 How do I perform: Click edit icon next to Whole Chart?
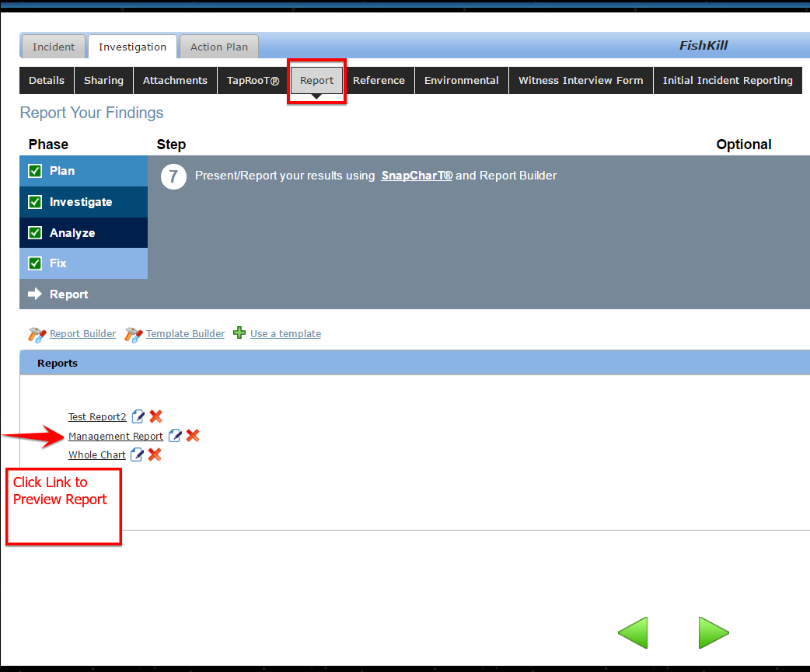(138, 454)
